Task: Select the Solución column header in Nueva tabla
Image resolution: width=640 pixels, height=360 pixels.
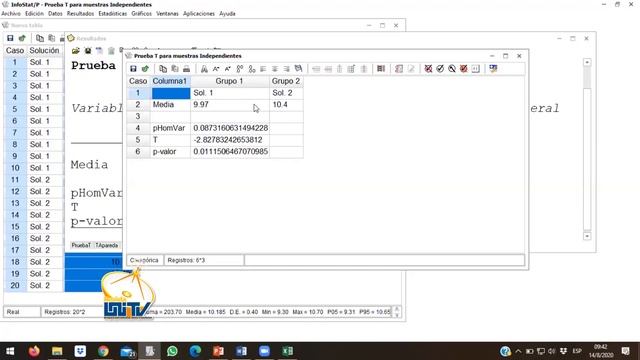Action: [44, 51]
